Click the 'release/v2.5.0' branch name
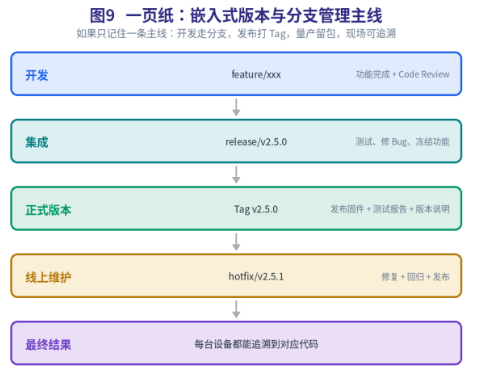 click(256, 142)
